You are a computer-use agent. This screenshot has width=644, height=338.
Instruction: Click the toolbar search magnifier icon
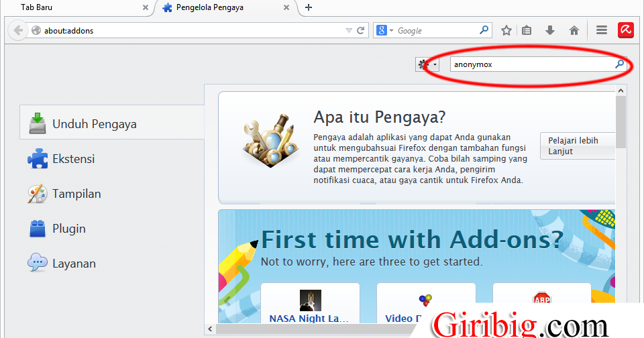484,30
